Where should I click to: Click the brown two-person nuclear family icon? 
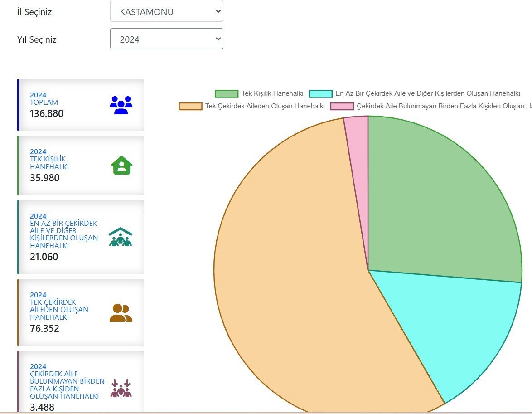[x=121, y=313]
